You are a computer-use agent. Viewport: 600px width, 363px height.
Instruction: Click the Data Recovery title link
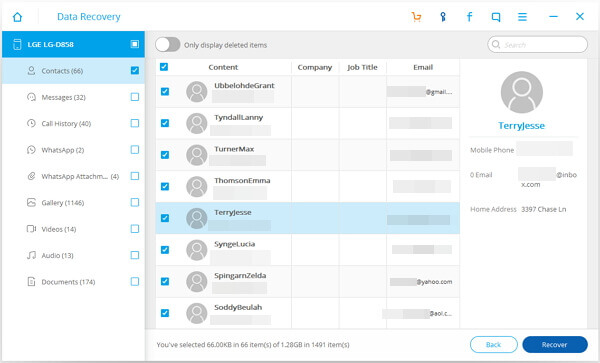89,17
